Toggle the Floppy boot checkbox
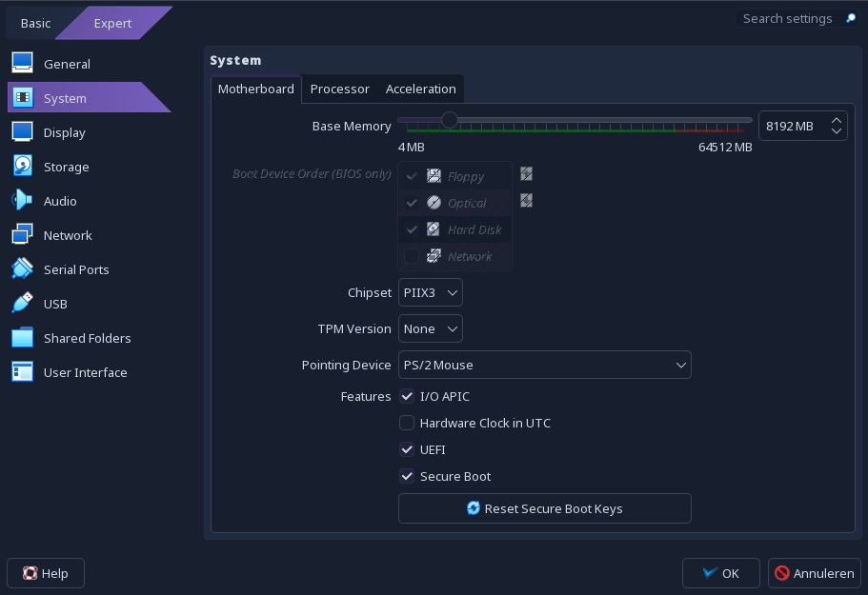The image size is (868, 595). (x=412, y=176)
